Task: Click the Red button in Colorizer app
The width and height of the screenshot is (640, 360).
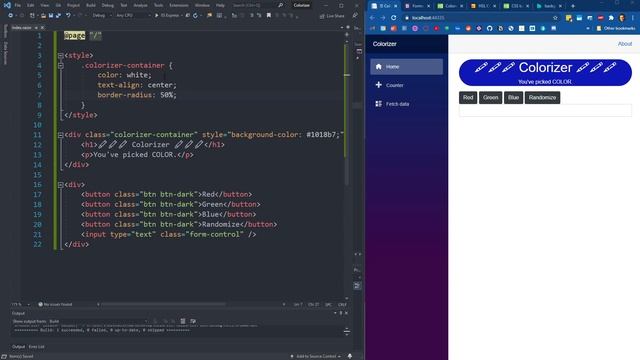Action: click(x=468, y=98)
